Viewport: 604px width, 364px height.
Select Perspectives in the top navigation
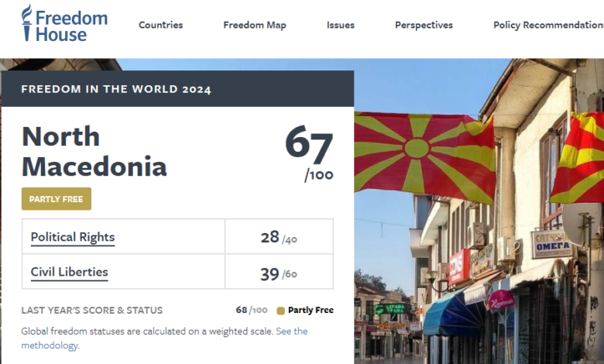(x=424, y=25)
